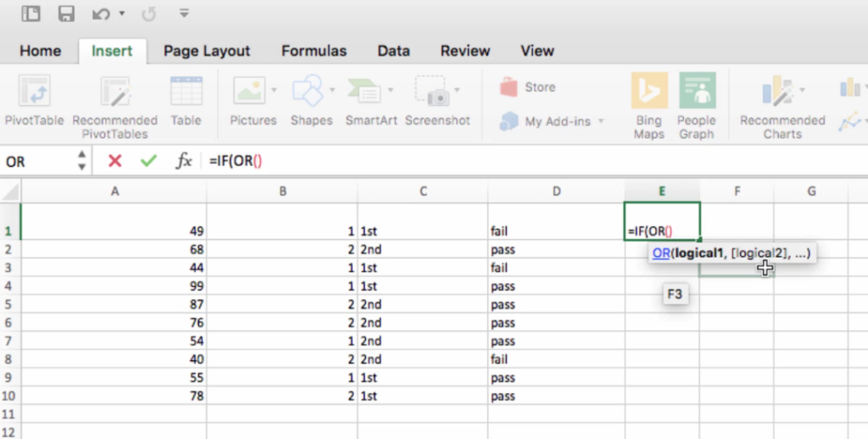868x439 pixels.
Task: Click the Select All corner triangle
Action: pos(10,192)
